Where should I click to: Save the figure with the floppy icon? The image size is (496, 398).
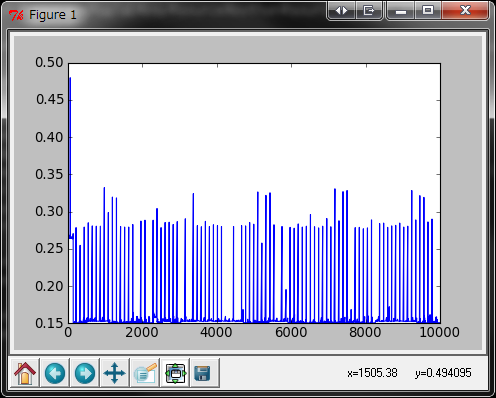pyautogui.click(x=202, y=373)
